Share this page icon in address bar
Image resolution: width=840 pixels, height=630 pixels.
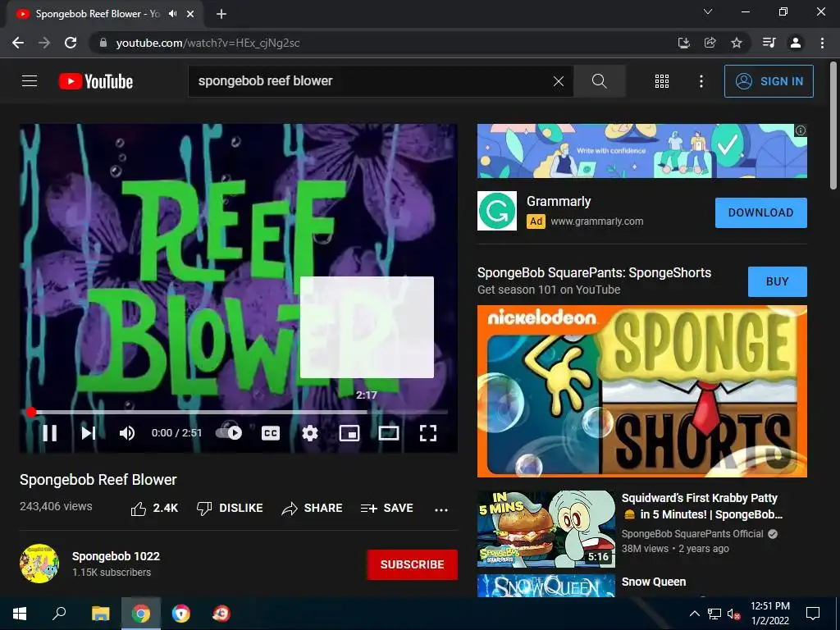tap(710, 43)
